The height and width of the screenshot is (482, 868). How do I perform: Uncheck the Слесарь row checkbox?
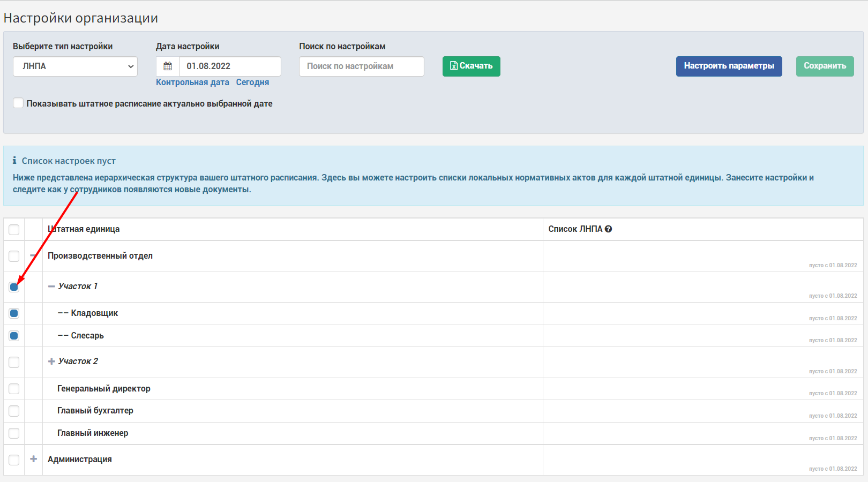click(x=14, y=336)
